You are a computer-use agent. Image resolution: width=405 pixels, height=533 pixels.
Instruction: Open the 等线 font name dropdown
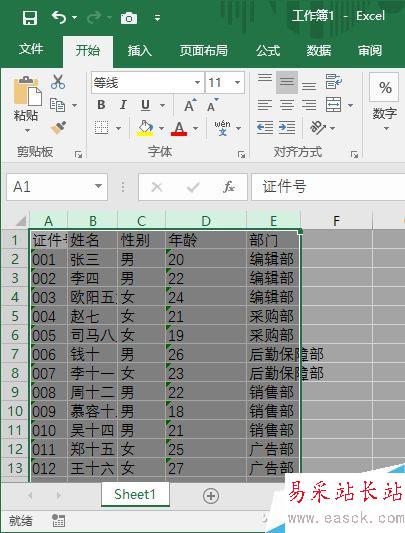tap(197, 83)
